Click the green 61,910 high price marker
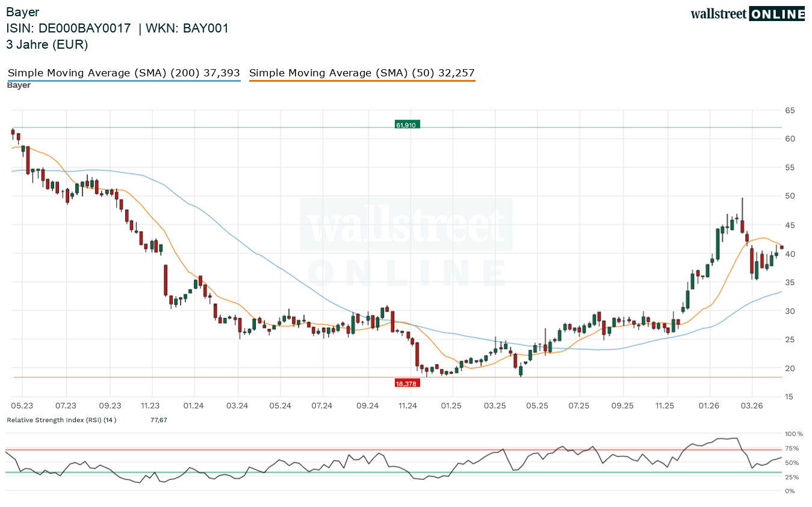This screenshot has height=507, width=812. (x=406, y=124)
